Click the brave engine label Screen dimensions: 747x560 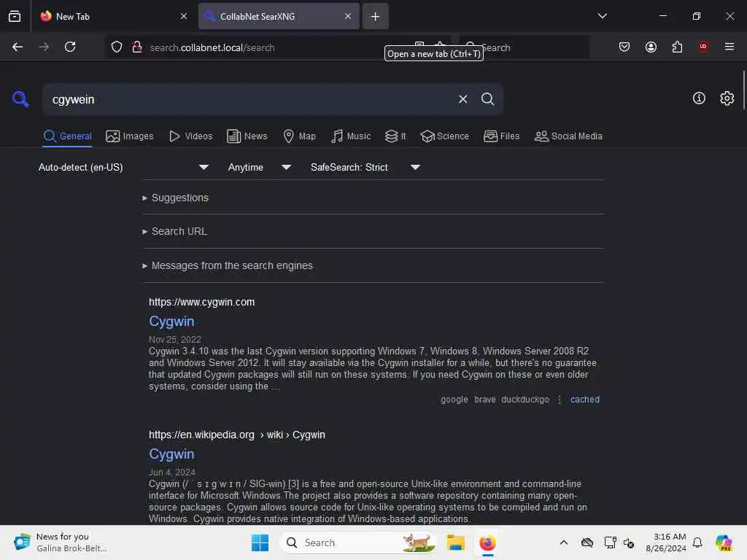485,400
